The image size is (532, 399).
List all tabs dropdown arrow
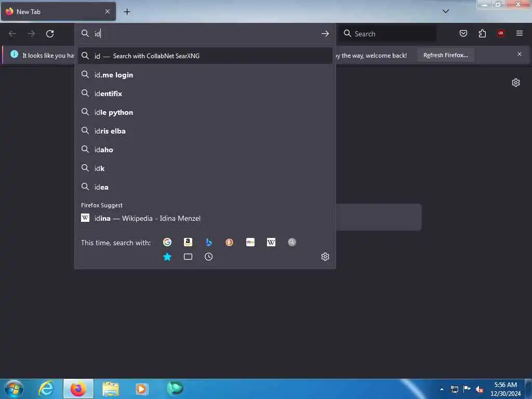pos(446,11)
